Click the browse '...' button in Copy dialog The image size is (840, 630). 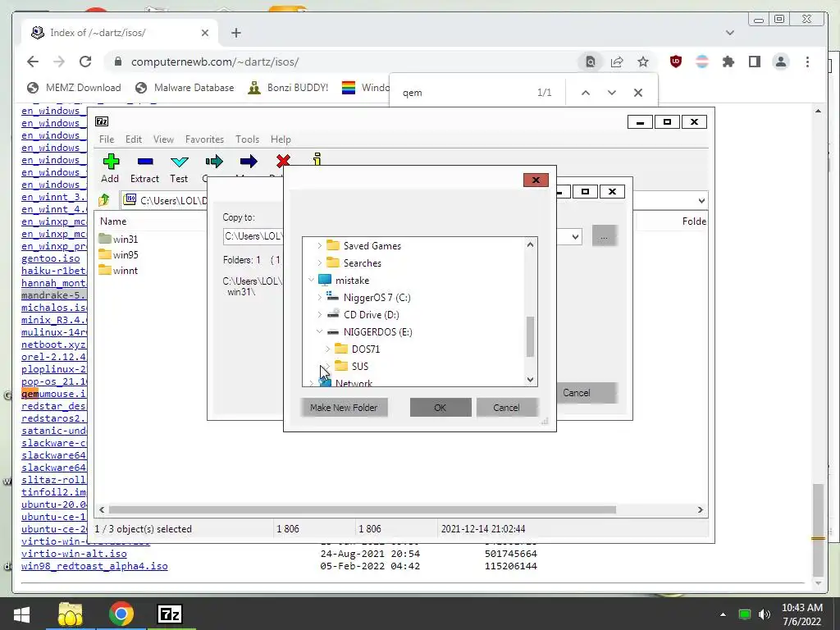(605, 236)
